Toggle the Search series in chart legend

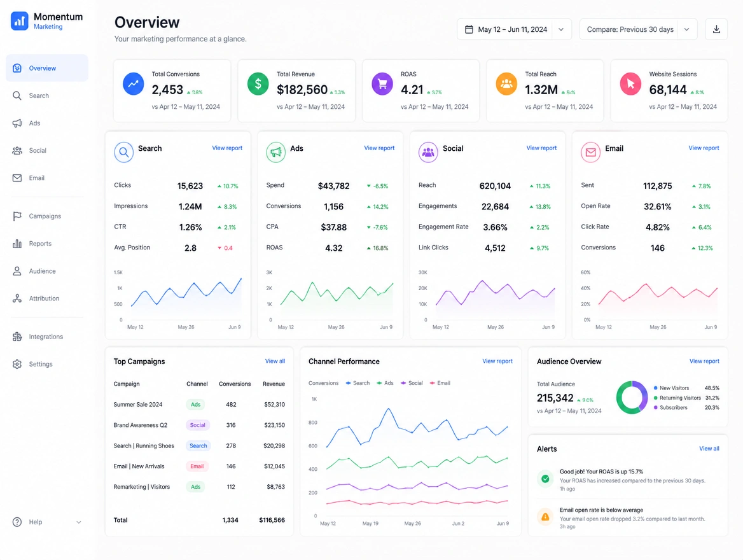click(x=358, y=383)
